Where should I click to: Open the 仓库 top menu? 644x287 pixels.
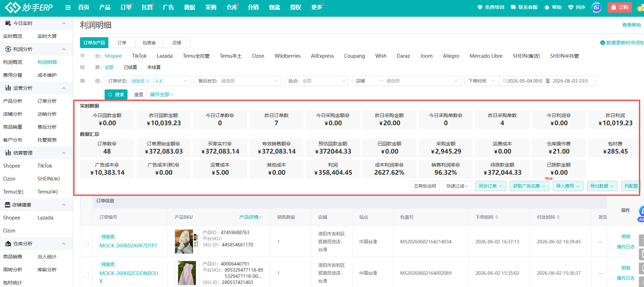coord(232,8)
